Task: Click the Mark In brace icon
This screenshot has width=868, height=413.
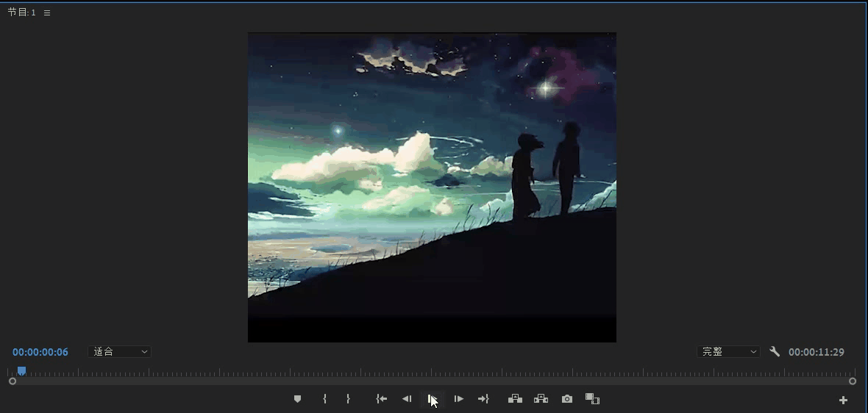Action: click(x=324, y=399)
